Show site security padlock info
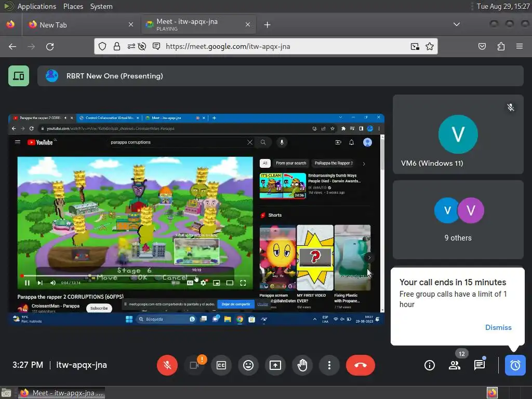The height and width of the screenshot is (399, 532). pyautogui.click(x=117, y=46)
